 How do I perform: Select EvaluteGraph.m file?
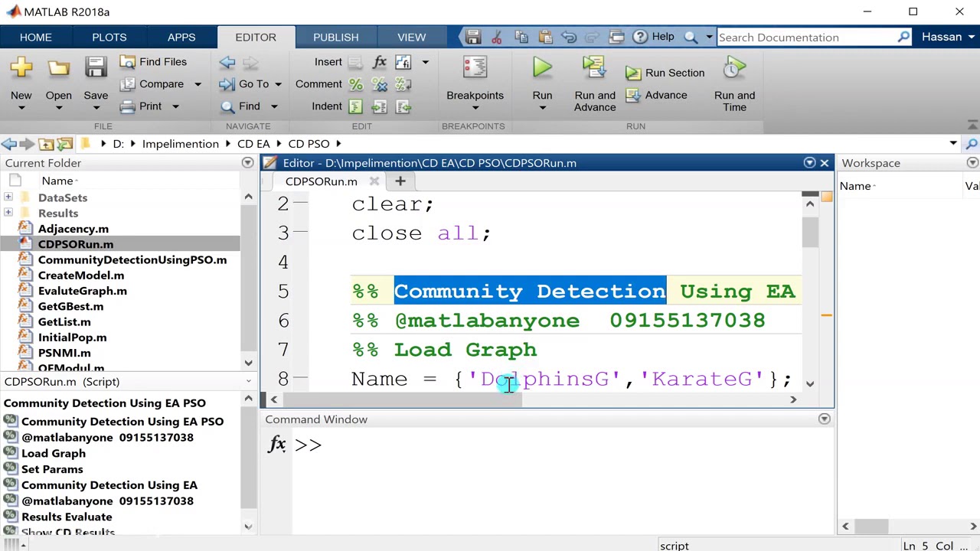[83, 291]
